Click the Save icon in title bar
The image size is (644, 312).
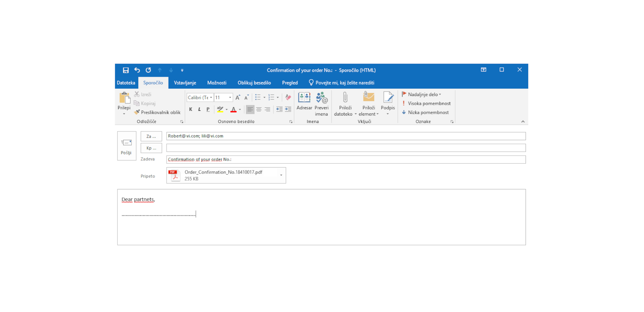click(126, 70)
